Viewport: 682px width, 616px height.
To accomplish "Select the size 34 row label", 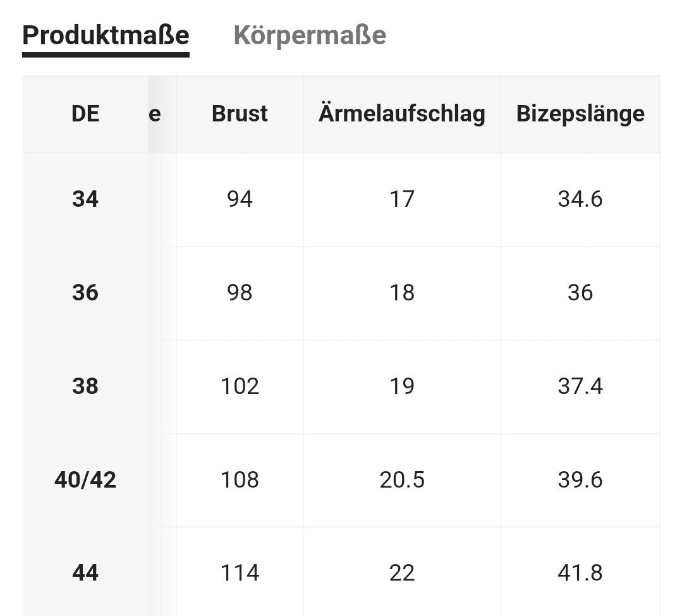I will pos(85,199).
